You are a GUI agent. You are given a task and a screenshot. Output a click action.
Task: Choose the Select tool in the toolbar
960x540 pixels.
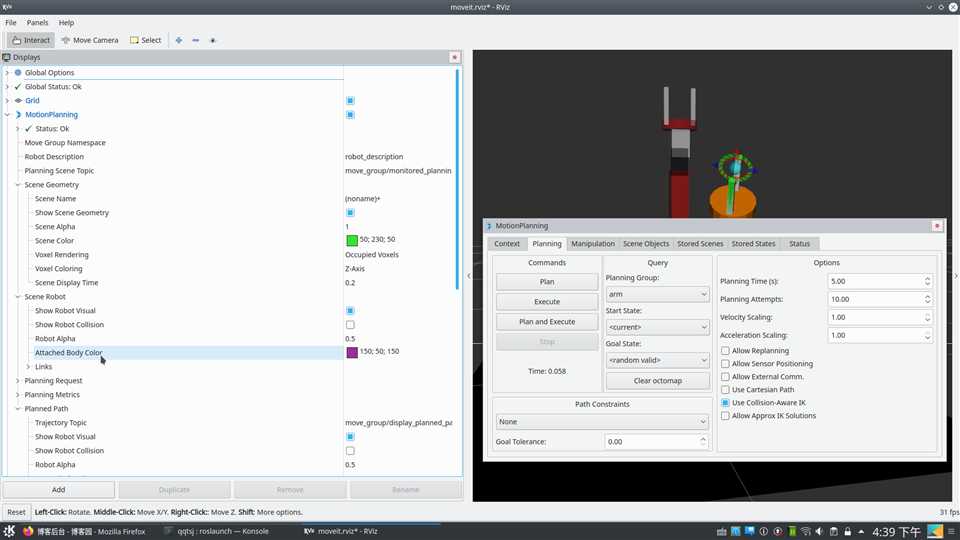click(x=146, y=40)
